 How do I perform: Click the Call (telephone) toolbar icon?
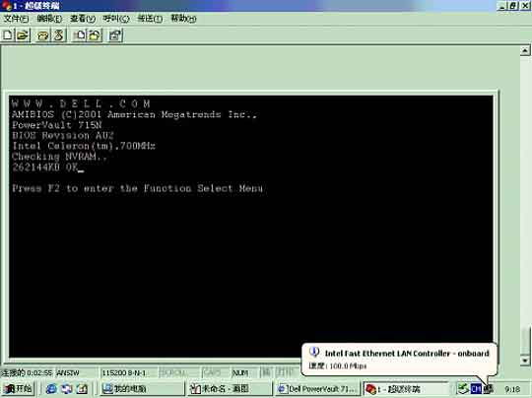pyautogui.click(x=43, y=35)
